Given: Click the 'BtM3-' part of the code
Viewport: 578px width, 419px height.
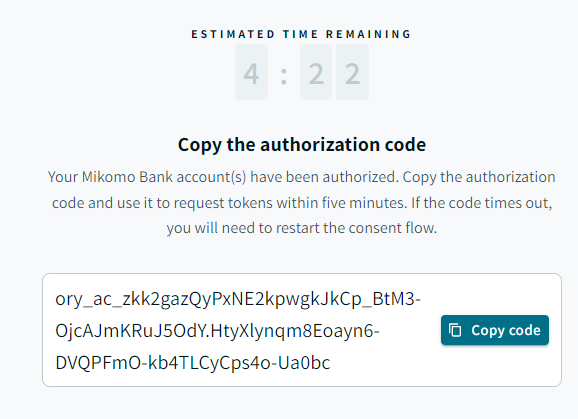Looking at the screenshot, I should coord(396,299).
